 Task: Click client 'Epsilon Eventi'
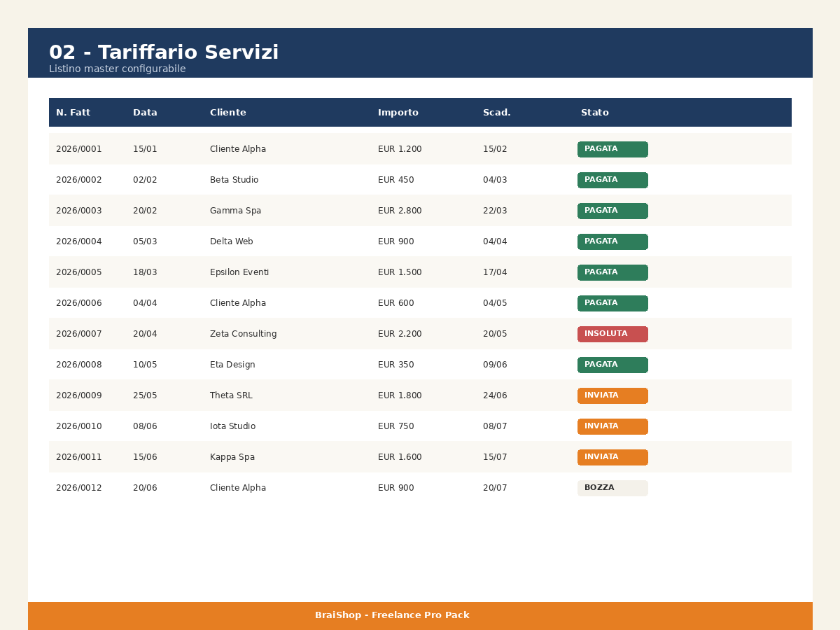pyautogui.click(x=239, y=272)
